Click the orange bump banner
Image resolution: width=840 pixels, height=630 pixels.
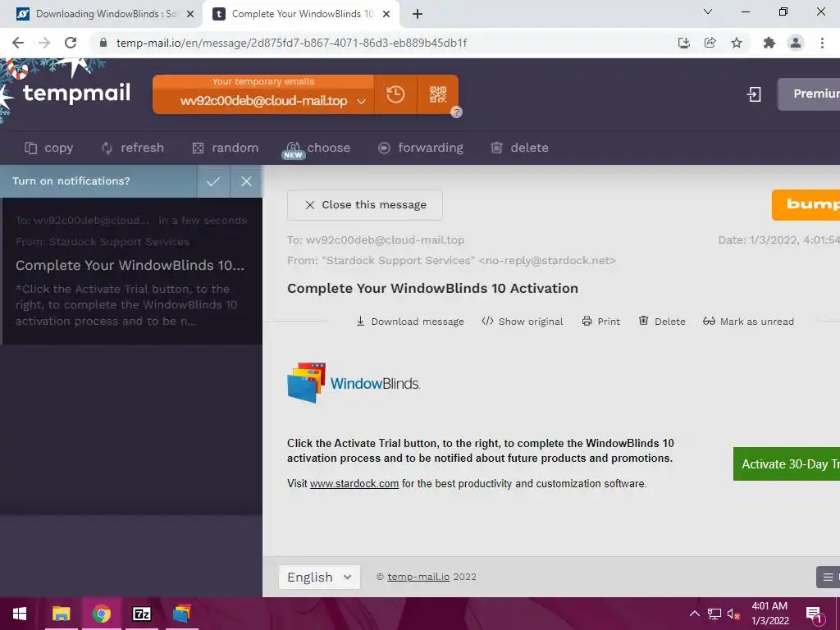[x=806, y=204]
